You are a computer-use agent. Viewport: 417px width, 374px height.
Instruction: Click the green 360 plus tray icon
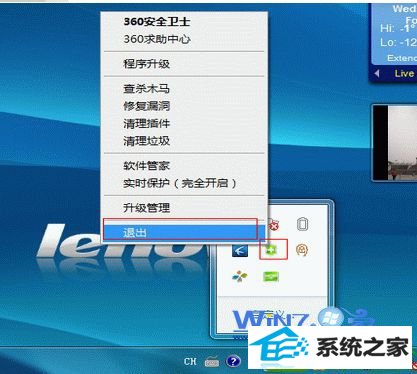click(x=271, y=250)
